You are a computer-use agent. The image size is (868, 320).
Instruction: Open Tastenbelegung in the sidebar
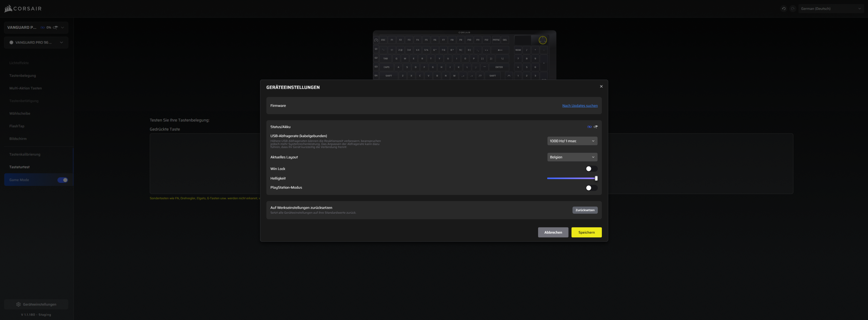click(x=23, y=76)
